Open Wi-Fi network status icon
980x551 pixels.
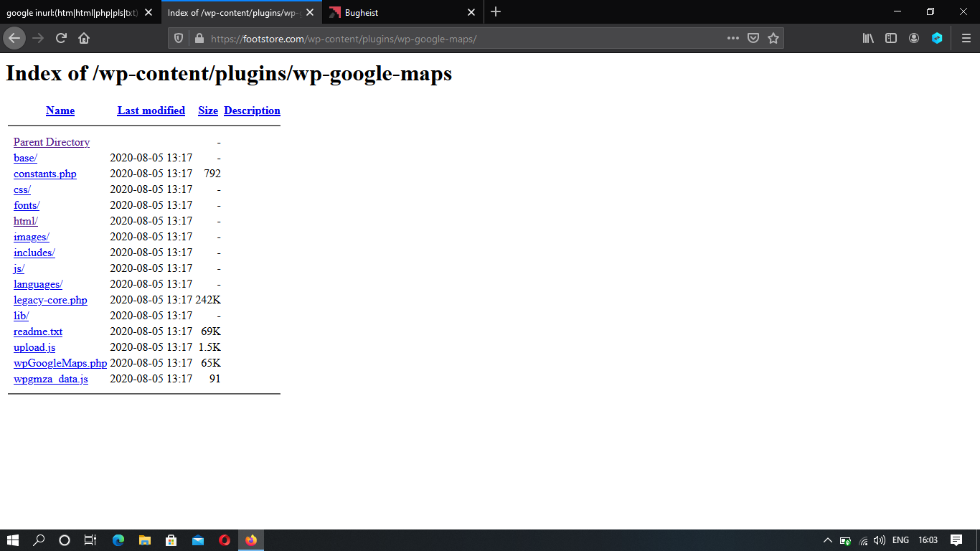(863, 540)
